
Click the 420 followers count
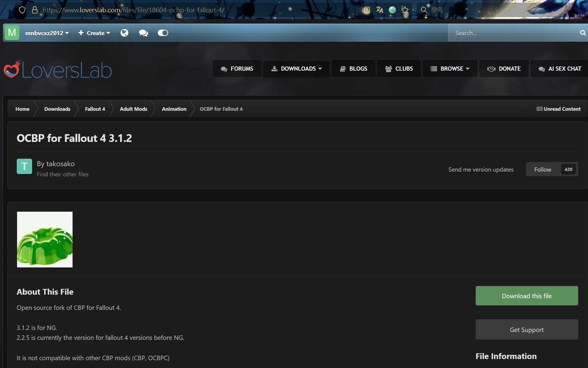click(568, 169)
